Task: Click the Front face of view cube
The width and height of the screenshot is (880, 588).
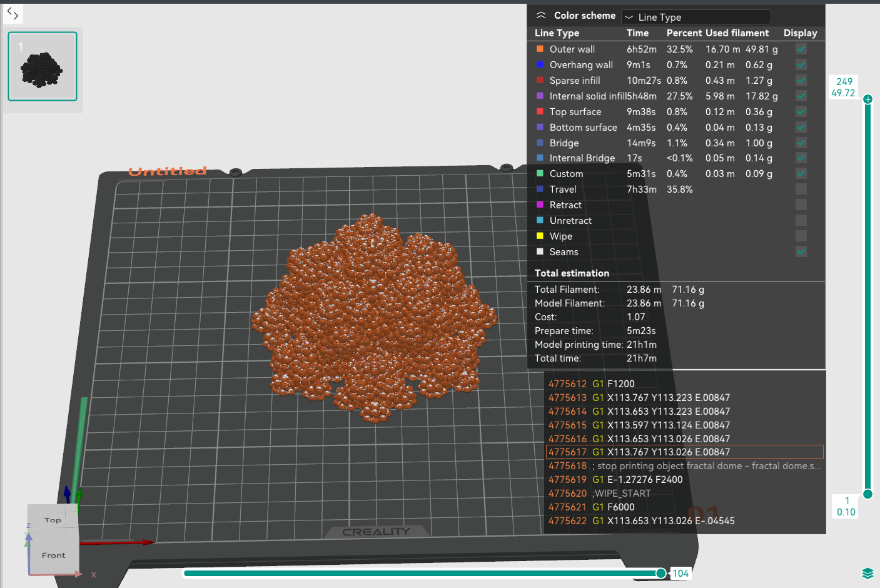Action: click(x=53, y=555)
